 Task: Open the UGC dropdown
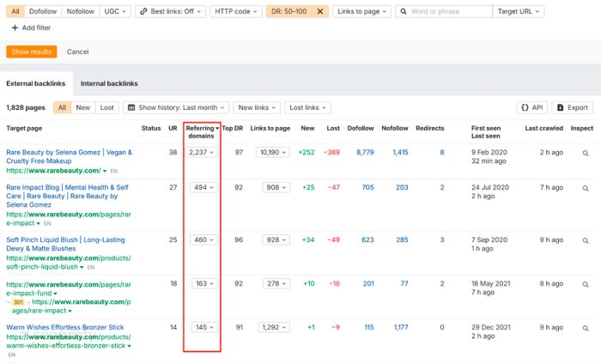(115, 11)
